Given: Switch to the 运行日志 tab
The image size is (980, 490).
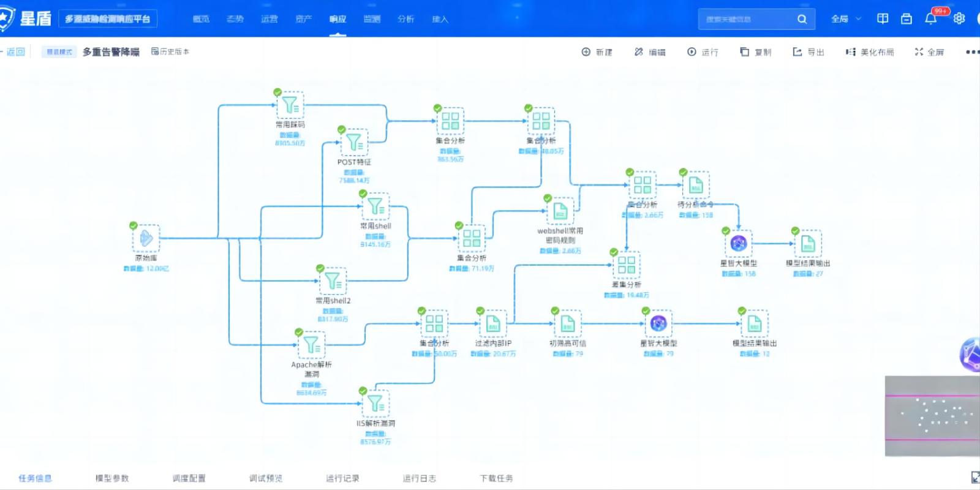Looking at the screenshot, I should click(x=419, y=478).
